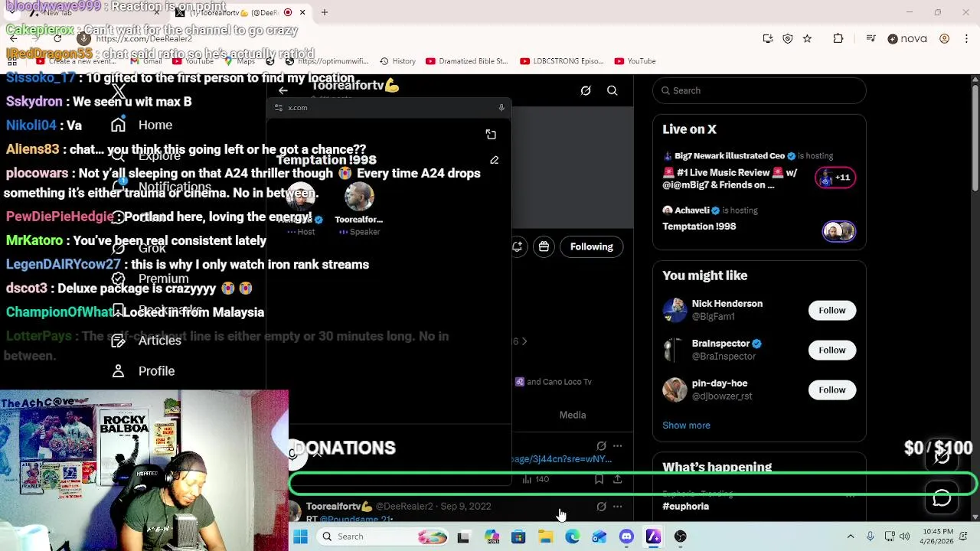Switch to the Media tab
Image resolution: width=980 pixels, height=551 pixels.
pyautogui.click(x=573, y=415)
